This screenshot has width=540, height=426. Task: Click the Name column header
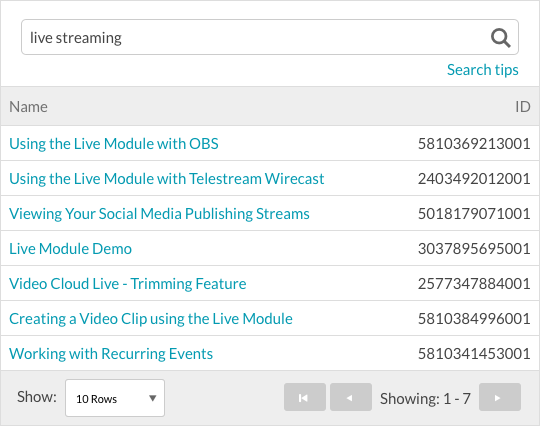[x=28, y=107]
